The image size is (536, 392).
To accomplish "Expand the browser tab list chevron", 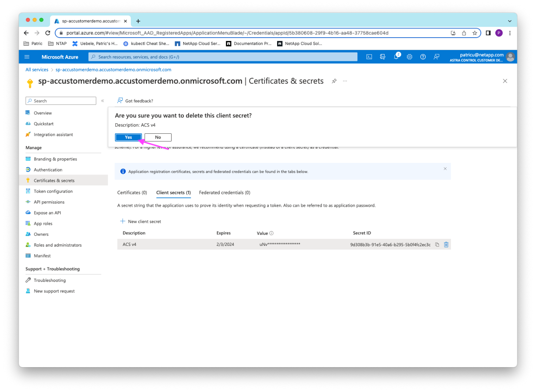I will pyautogui.click(x=510, y=21).
